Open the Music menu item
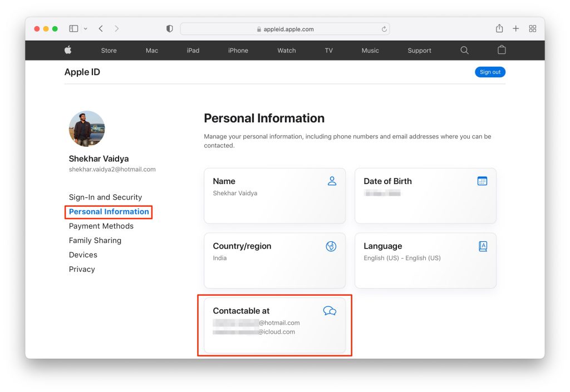 coord(370,51)
